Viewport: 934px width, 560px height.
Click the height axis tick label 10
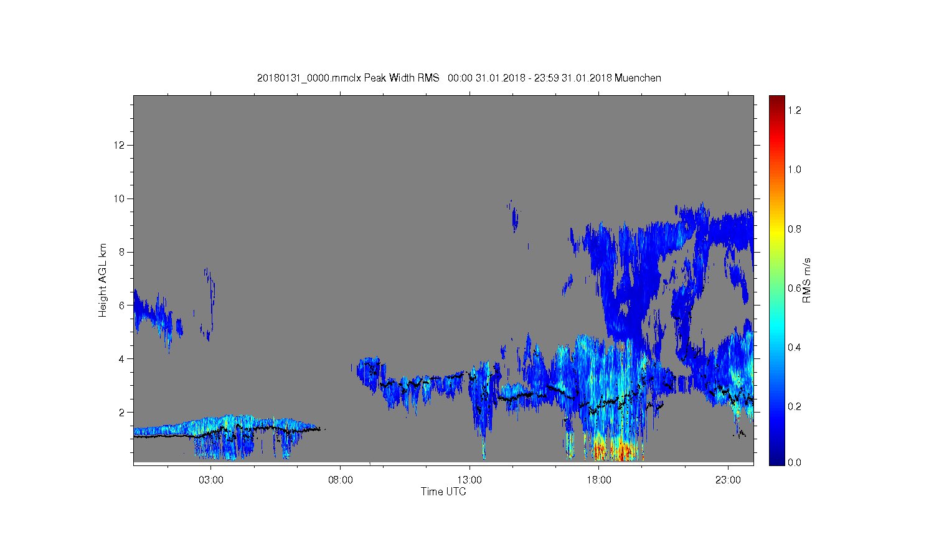coord(120,198)
